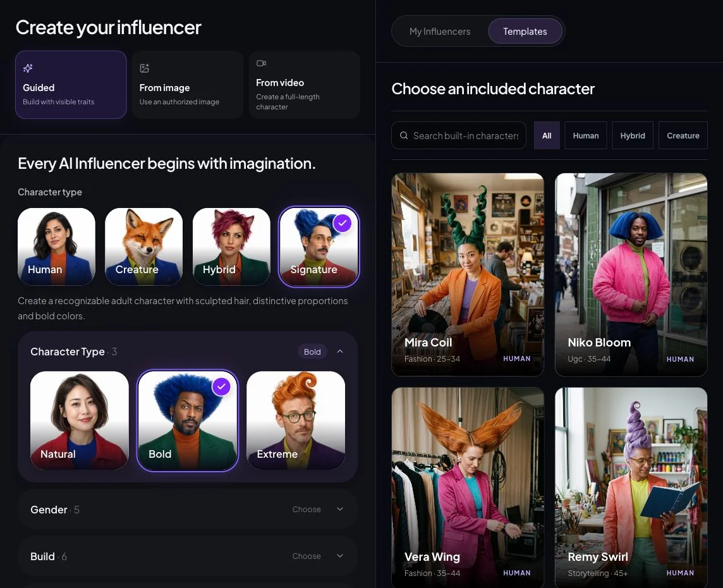This screenshot has width=723, height=588.
Task: Select the From image creation mode
Action: tap(188, 85)
